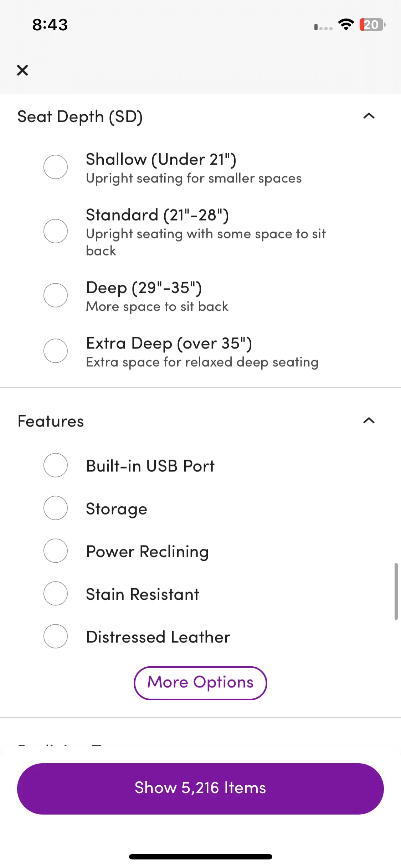This screenshot has height=868, width=401.
Task: Enable Built-in USB Port feature
Action: [56, 465]
